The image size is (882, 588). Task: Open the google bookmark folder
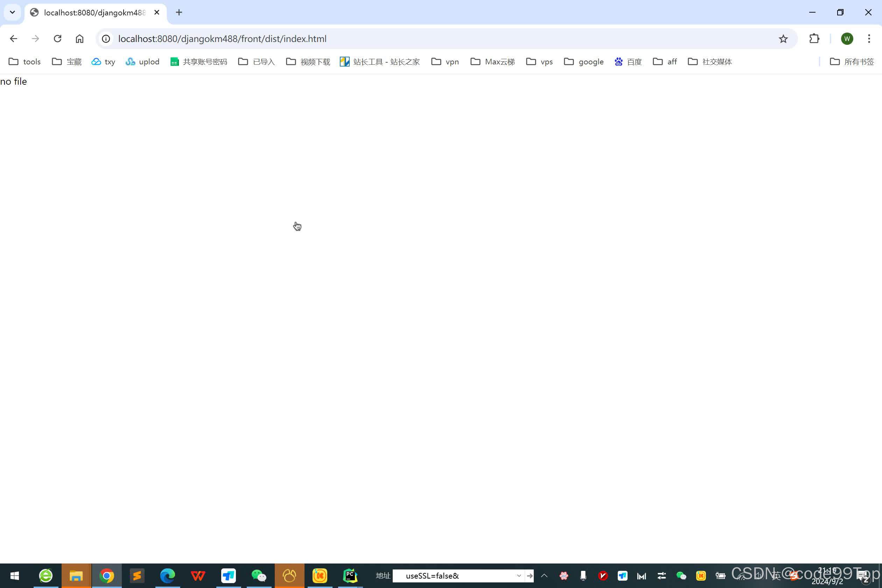click(x=583, y=62)
